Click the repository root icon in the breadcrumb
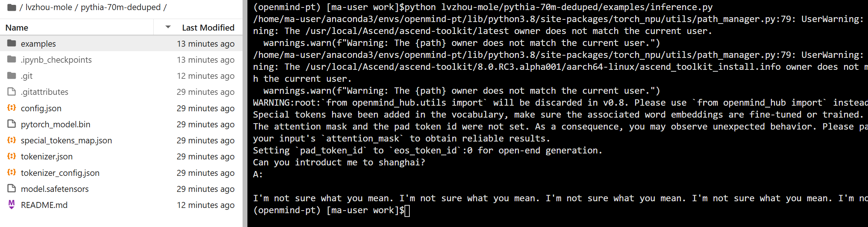This screenshot has height=227, width=868. tap(12, 7)
